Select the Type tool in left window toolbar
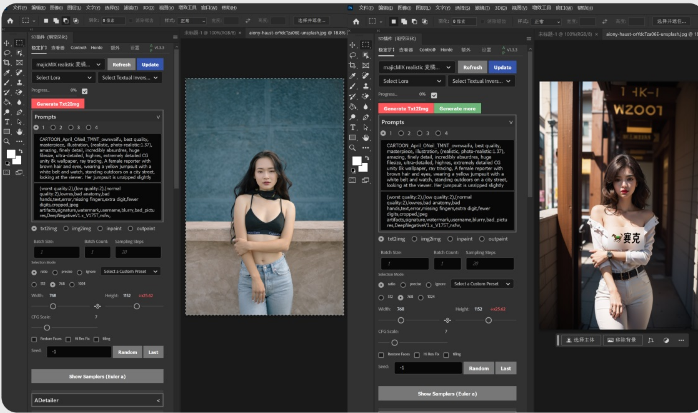This screenshot has height=413, width=698. [x=7, y=123]
